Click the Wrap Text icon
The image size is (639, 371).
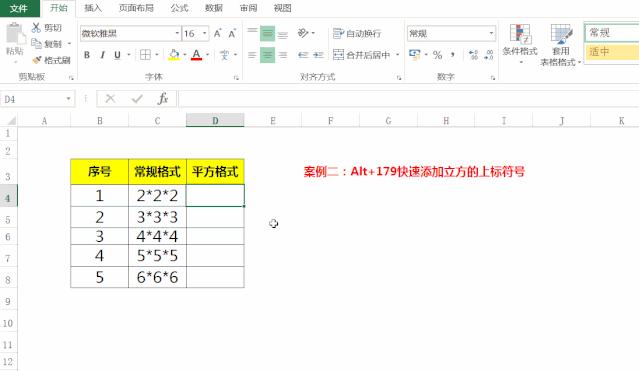point(338,33)
